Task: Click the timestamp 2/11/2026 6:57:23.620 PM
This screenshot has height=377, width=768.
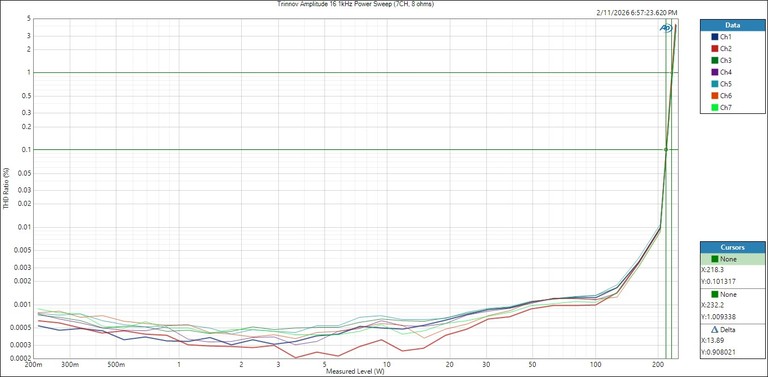Action: pos(637,13)
